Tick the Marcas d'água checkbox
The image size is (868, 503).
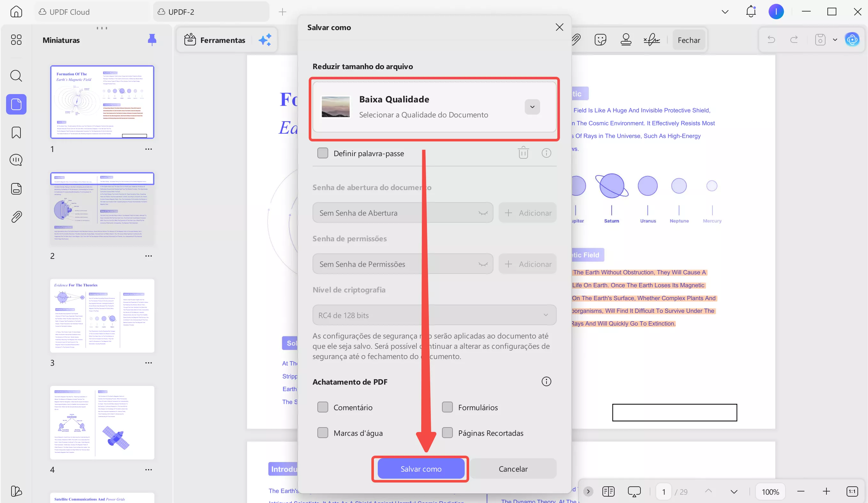(323, 433)
